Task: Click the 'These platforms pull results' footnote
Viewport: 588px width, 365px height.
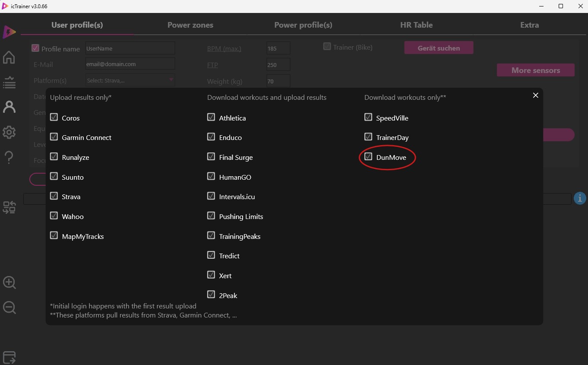Action: (143, 315)
